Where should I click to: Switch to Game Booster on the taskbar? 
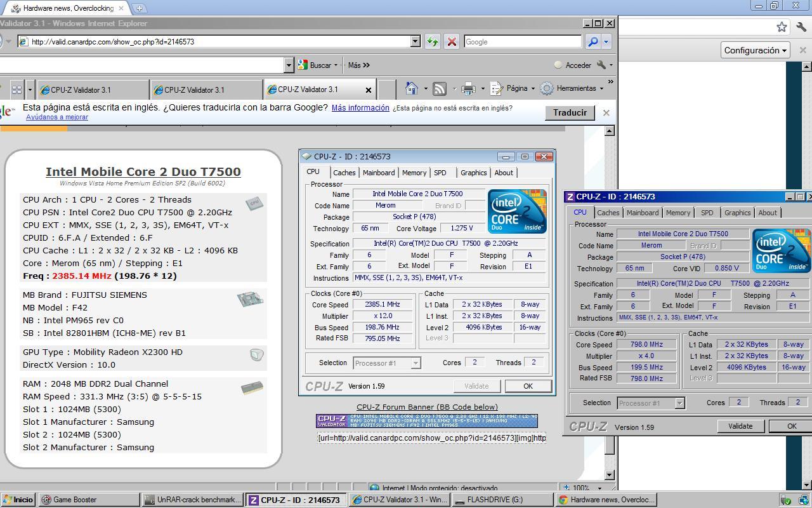pos(88,500)
